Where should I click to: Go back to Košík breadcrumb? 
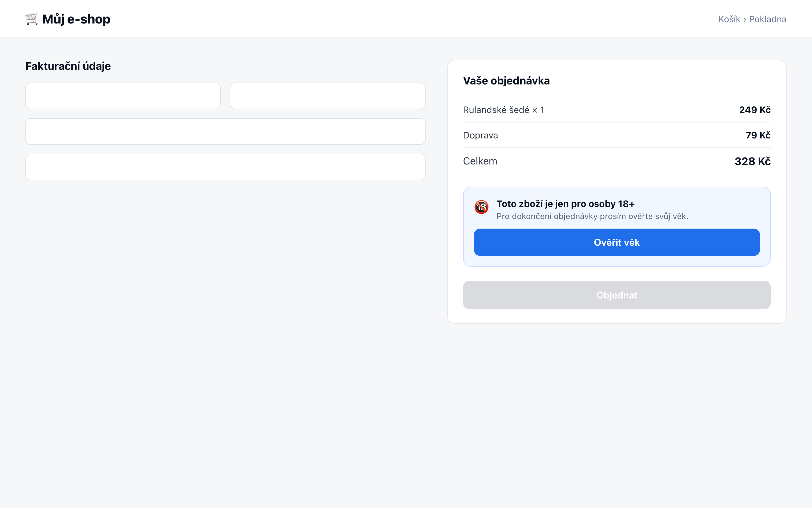[x=729, y=19]
